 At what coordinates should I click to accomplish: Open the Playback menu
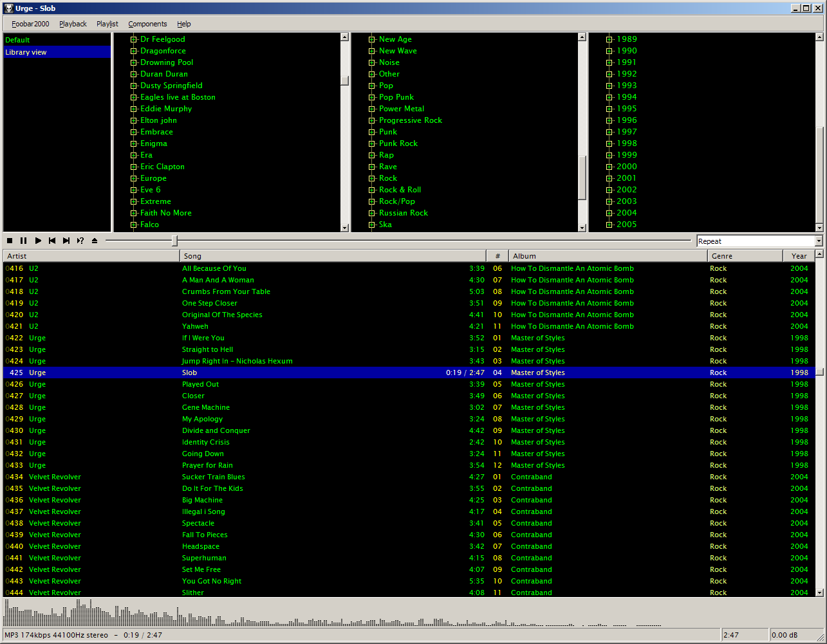click(73, 24)
